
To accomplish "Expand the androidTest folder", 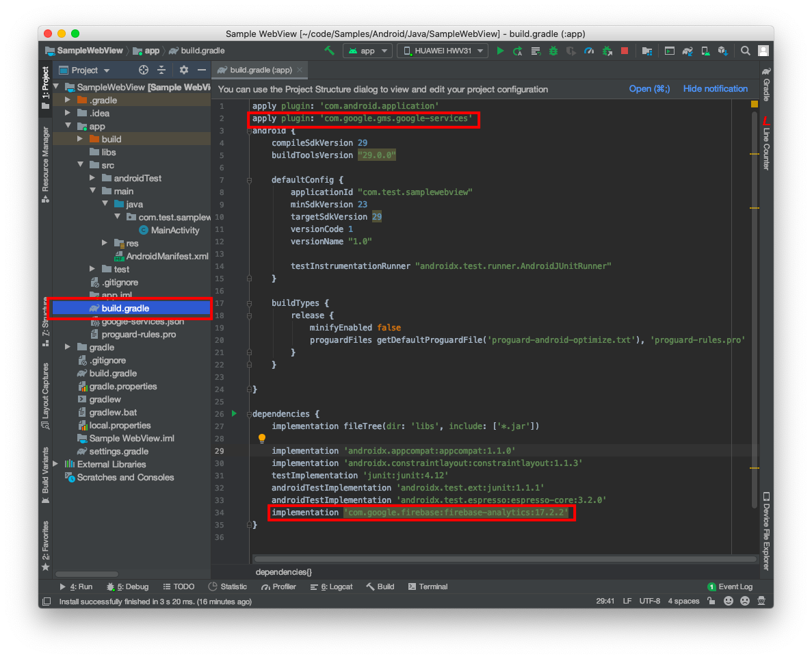I will [93, 178].
